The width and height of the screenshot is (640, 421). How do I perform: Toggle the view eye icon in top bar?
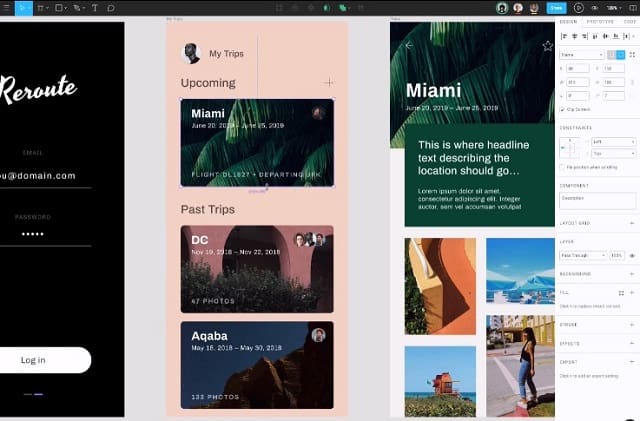[x=595, y=8]
